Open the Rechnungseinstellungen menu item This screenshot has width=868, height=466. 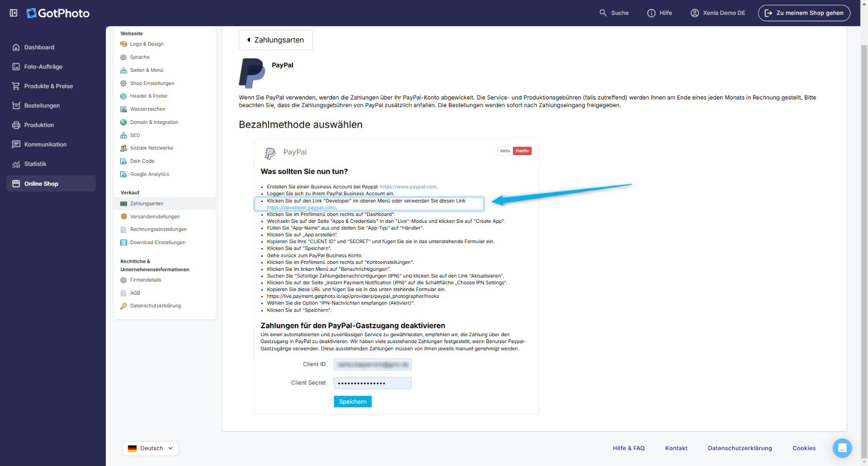[158, 229]
